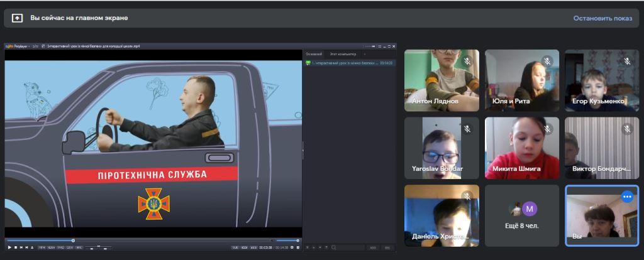Open the Ещё 8 чел. participants tile
The image size is (644, 260).
(x=522, y=215)
